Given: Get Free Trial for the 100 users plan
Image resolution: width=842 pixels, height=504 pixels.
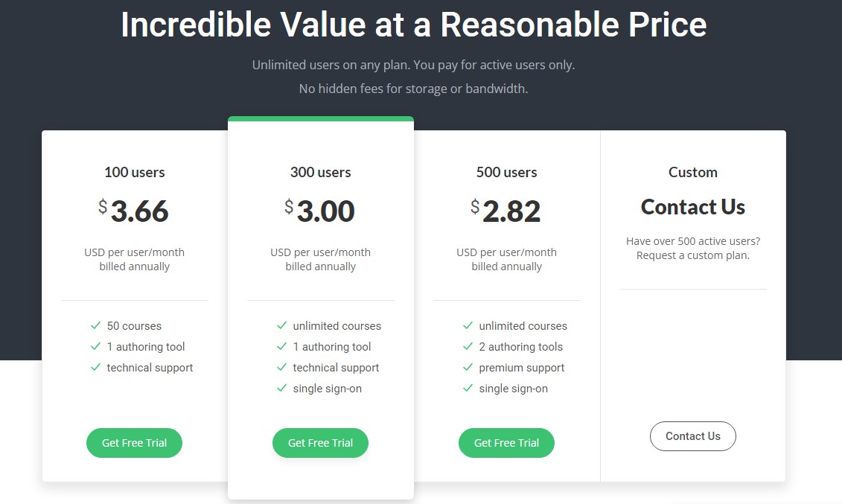Looking at the screenshot, I should 134,443.
